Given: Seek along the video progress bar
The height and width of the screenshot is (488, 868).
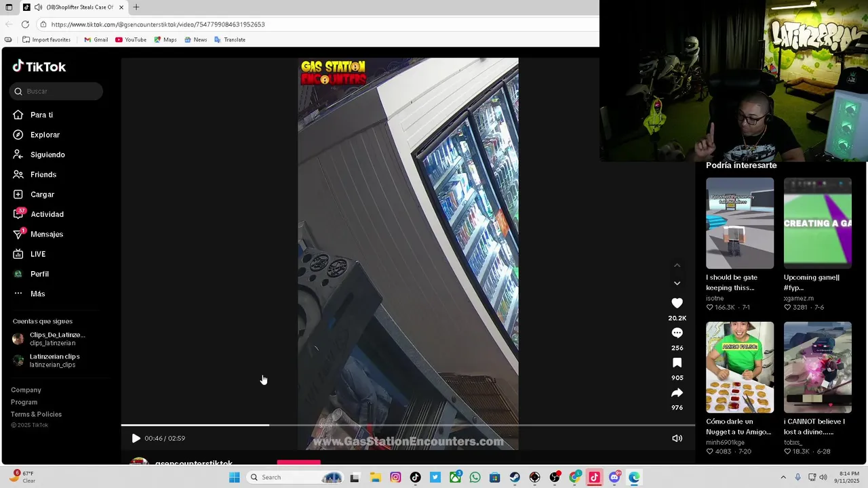Looking at the screenshot, I should [408, 425].
